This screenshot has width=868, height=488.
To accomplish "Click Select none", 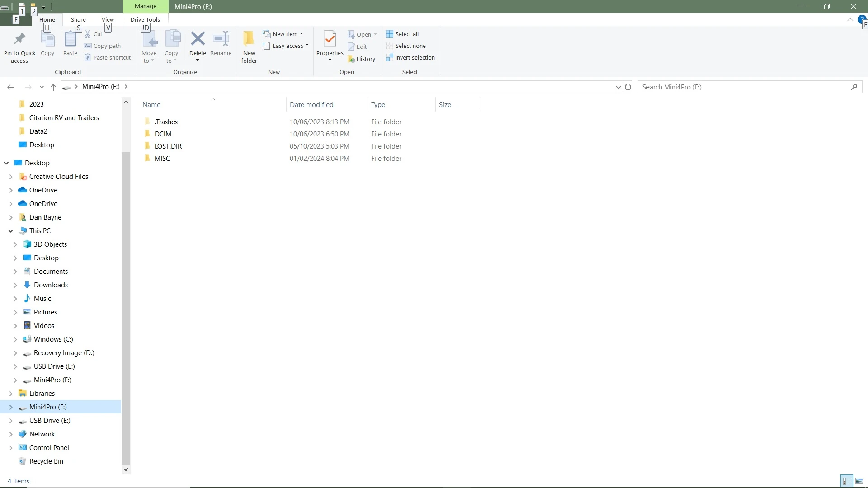I will coord(406,46).
